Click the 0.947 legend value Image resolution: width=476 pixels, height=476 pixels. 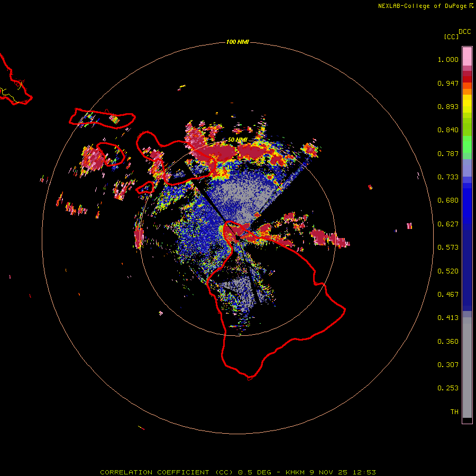448,83
